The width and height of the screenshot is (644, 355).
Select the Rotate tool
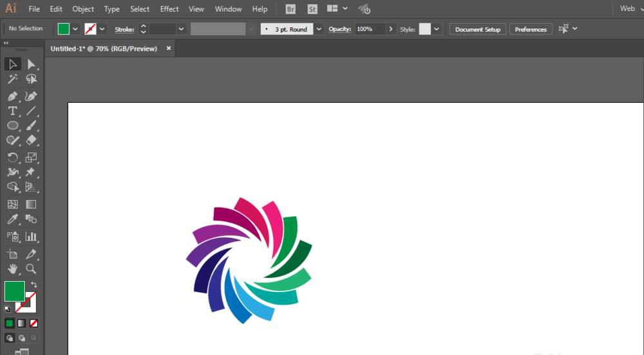pyautogui.click(x=12, y=158)
